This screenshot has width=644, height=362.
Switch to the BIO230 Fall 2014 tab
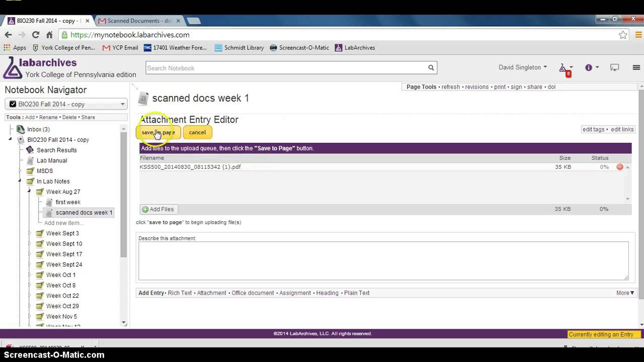tap(48, 21)
